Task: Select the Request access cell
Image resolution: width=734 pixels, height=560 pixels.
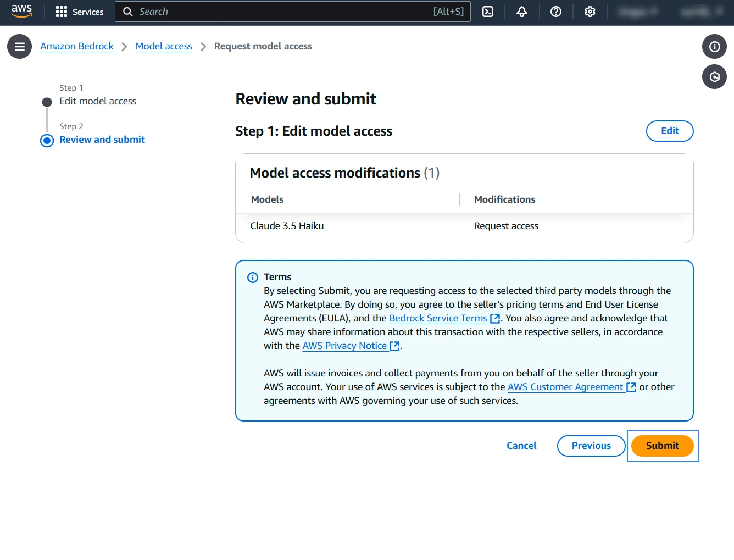Action: click(506, 226)
